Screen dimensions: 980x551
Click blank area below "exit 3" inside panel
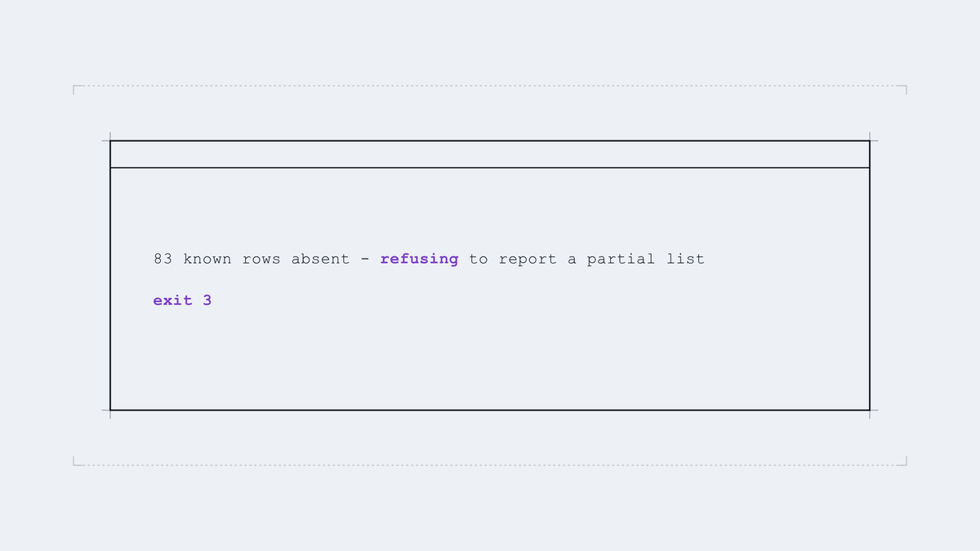coord(490,359)
